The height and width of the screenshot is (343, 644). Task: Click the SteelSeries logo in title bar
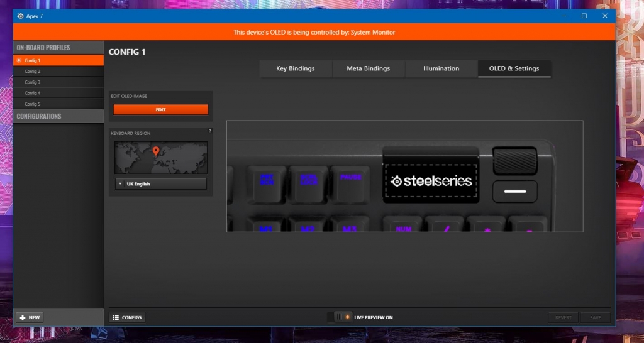click(20, 16)
